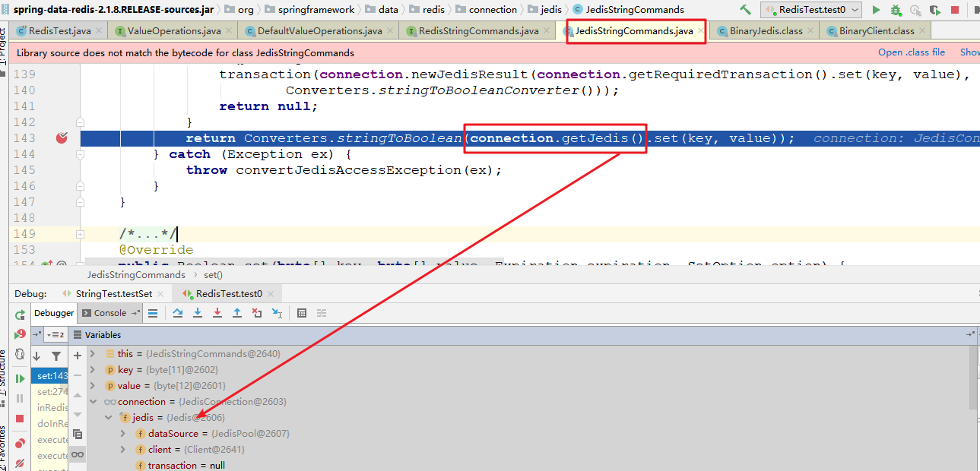Stop the process from the top toolbar
This screenshot has height=471, width=980.
pos(955,10)
